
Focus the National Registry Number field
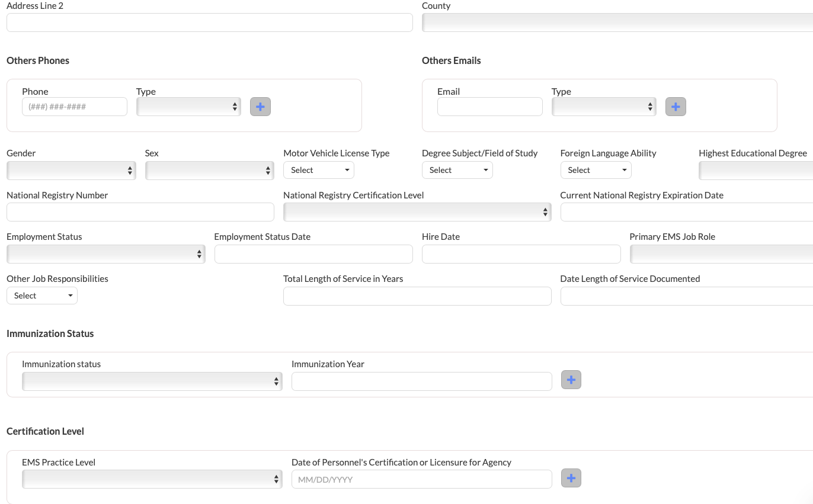[x=140, y=212]
